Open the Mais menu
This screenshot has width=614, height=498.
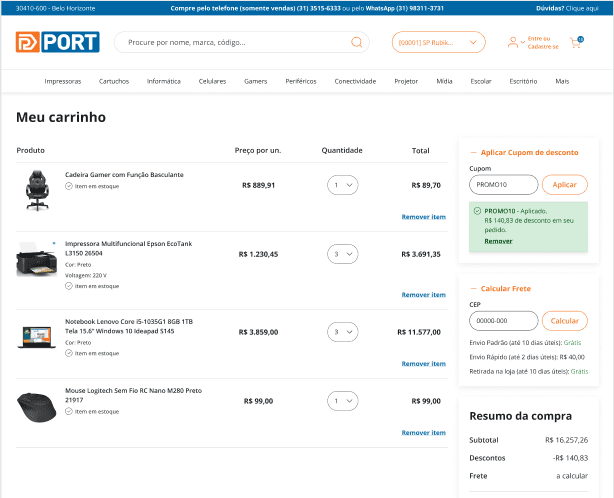[x=562, y=81]
